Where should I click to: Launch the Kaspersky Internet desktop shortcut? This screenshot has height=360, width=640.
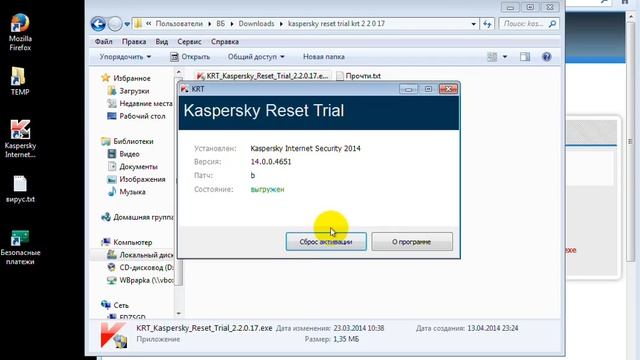[20, 139]
